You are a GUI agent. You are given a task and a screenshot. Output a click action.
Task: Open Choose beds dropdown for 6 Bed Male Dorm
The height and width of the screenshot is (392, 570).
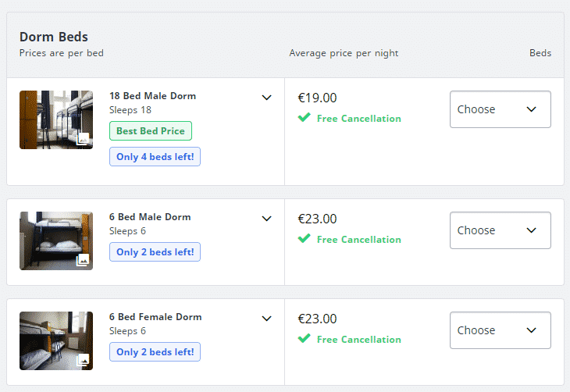point(501,230)
